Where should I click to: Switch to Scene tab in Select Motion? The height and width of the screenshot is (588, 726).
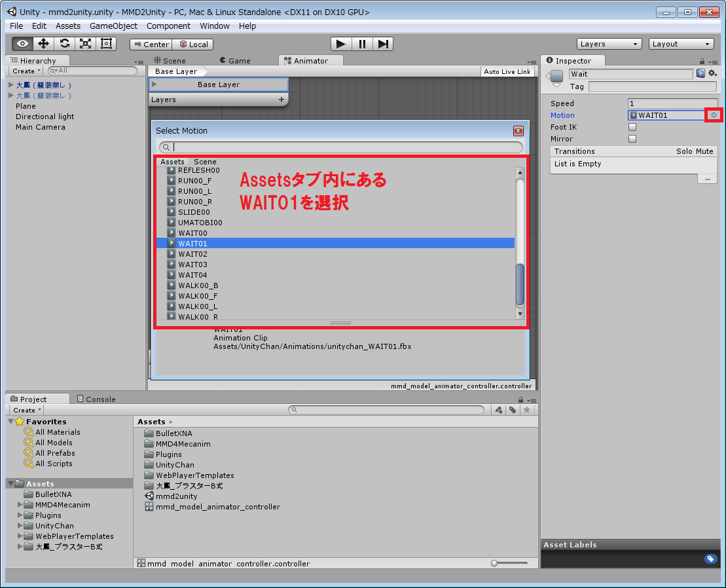[205, 162]
